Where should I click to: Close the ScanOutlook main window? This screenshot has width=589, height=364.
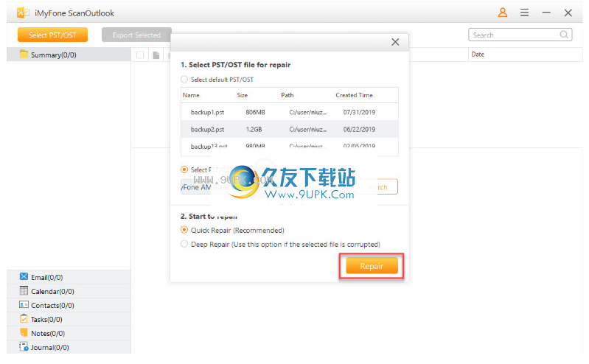coord(568,13)
